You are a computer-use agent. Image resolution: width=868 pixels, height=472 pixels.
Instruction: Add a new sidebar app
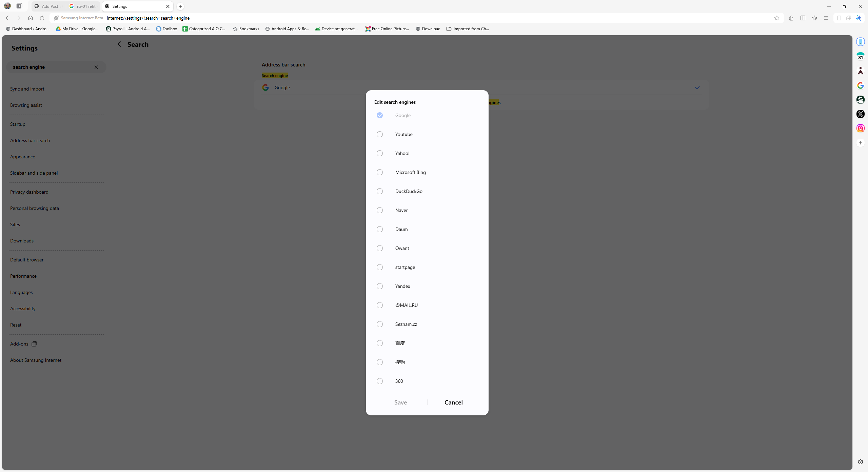point(860,143)
